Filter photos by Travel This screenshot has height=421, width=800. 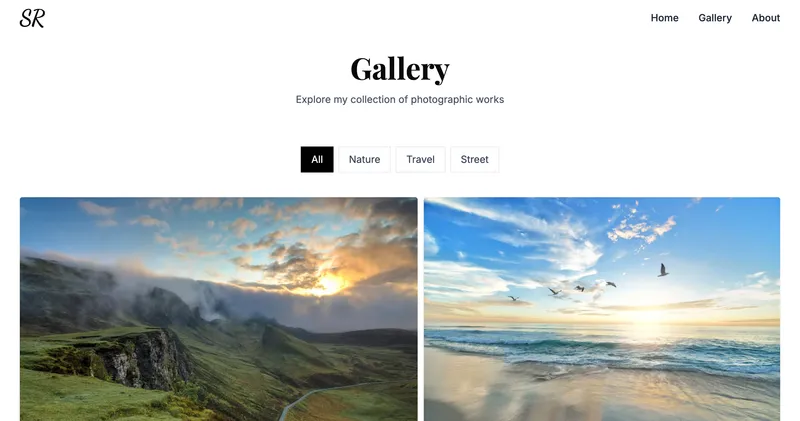[x=420, y=159]
